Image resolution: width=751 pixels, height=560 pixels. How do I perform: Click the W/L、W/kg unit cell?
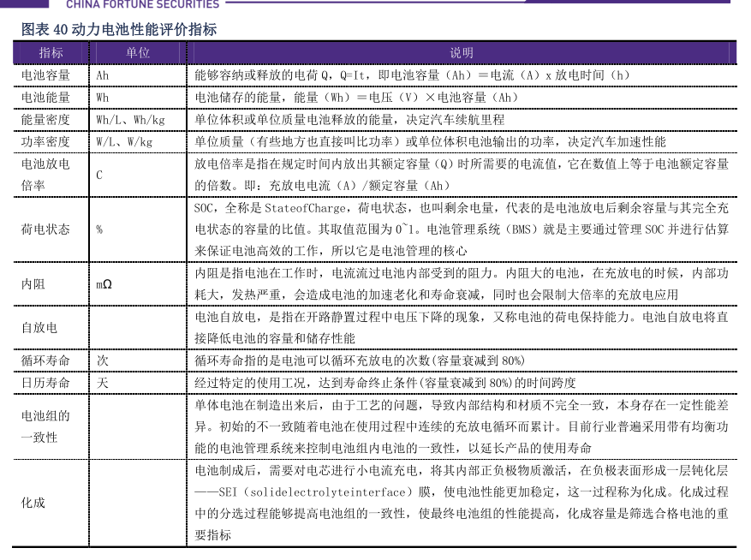[124, 142]
